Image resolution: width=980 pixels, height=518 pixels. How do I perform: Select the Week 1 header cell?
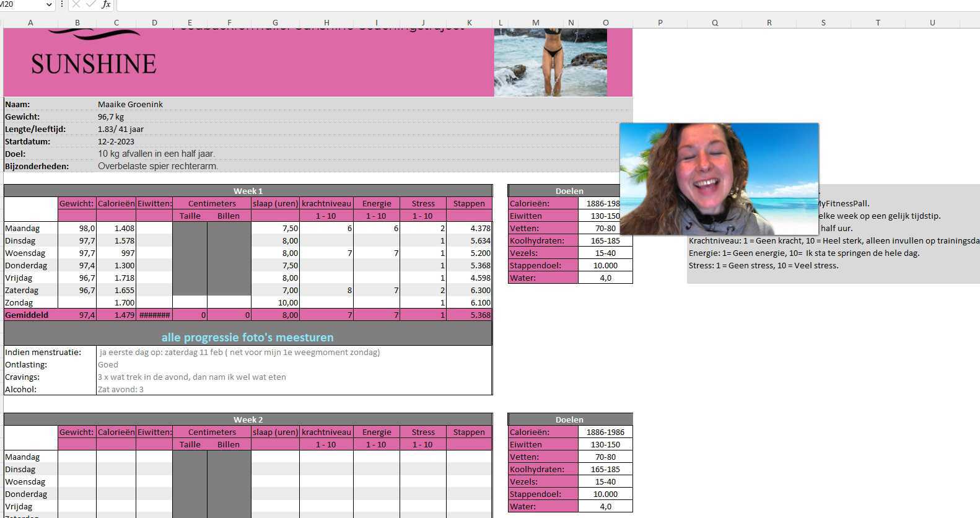[248, 191]
